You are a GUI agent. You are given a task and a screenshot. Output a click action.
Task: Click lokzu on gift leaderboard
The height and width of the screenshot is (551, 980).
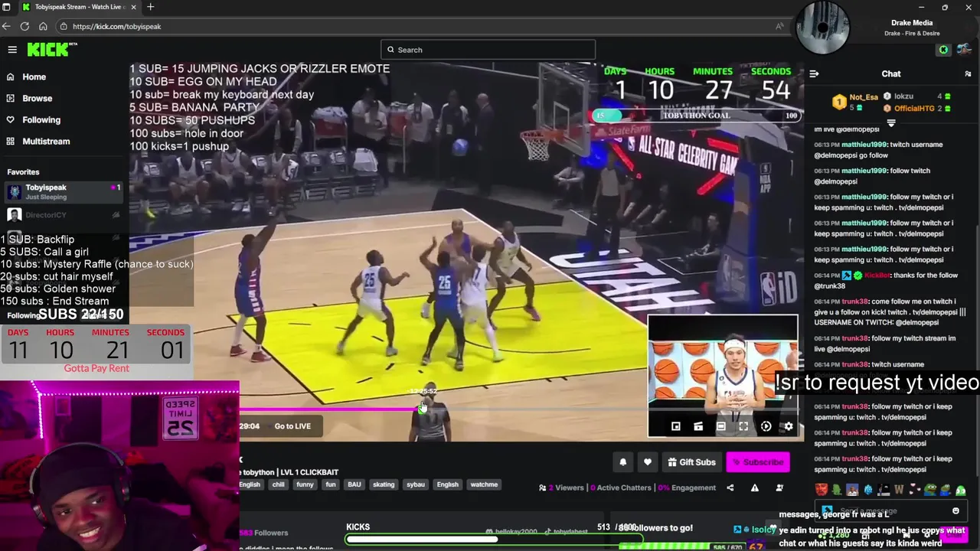(903, 96)
